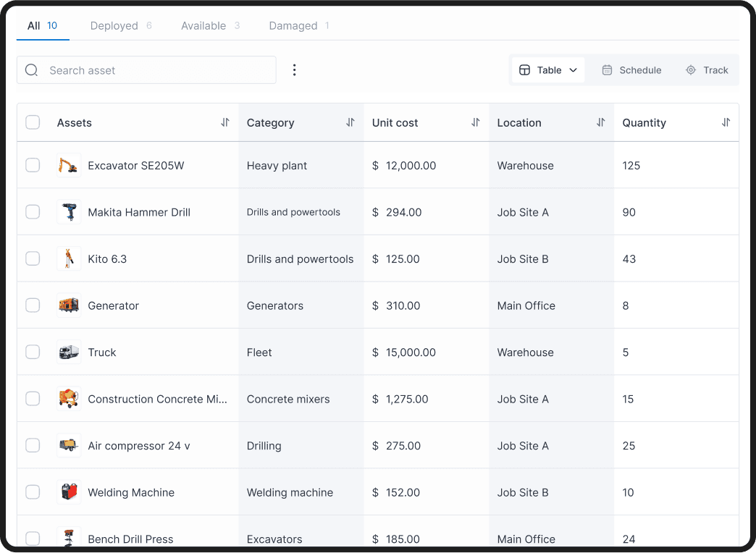Sort by Quantity using its sort icon
Viewport: 756px width, 553px height.
726,122
